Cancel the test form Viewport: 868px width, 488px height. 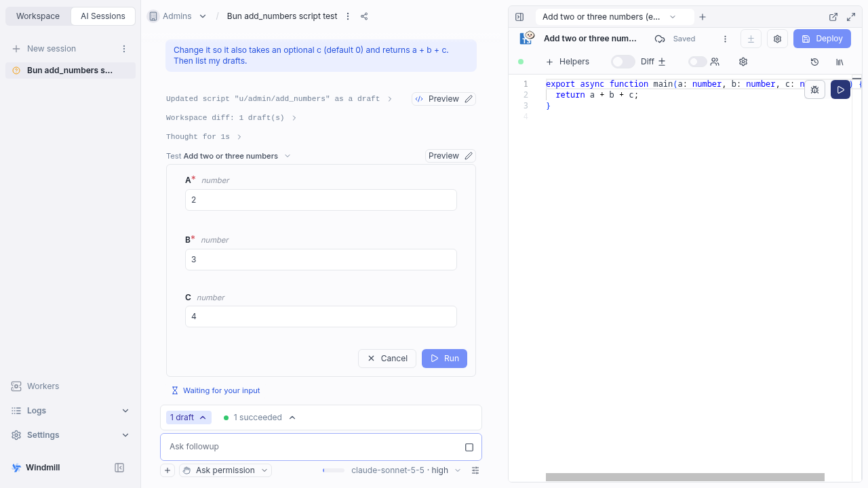point(387,359)
